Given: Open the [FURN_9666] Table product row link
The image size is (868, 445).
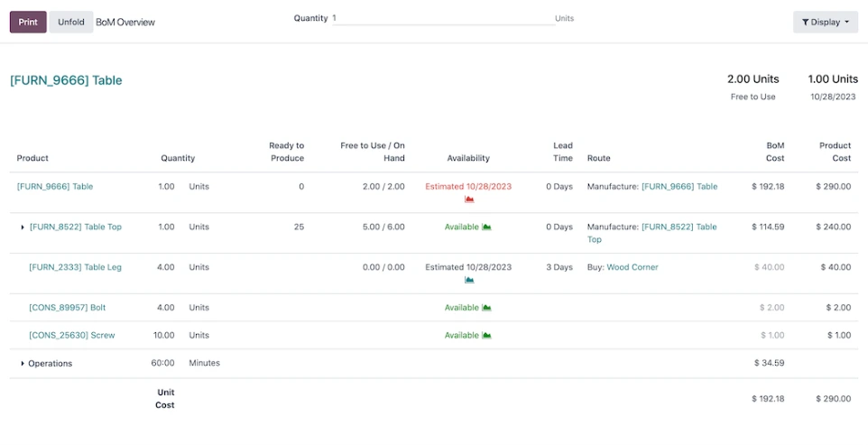Looking at the screenshot, I should pyautogui.click(x=55, y=187).
